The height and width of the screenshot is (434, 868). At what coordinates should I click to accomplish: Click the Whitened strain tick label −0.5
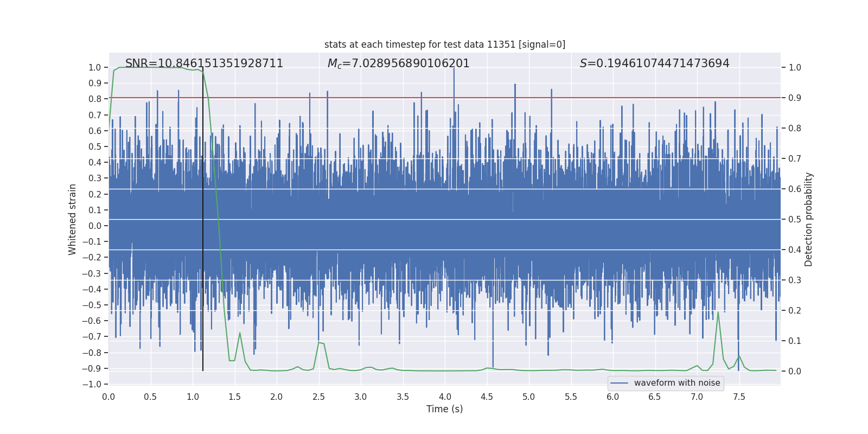tap(92, 305)
